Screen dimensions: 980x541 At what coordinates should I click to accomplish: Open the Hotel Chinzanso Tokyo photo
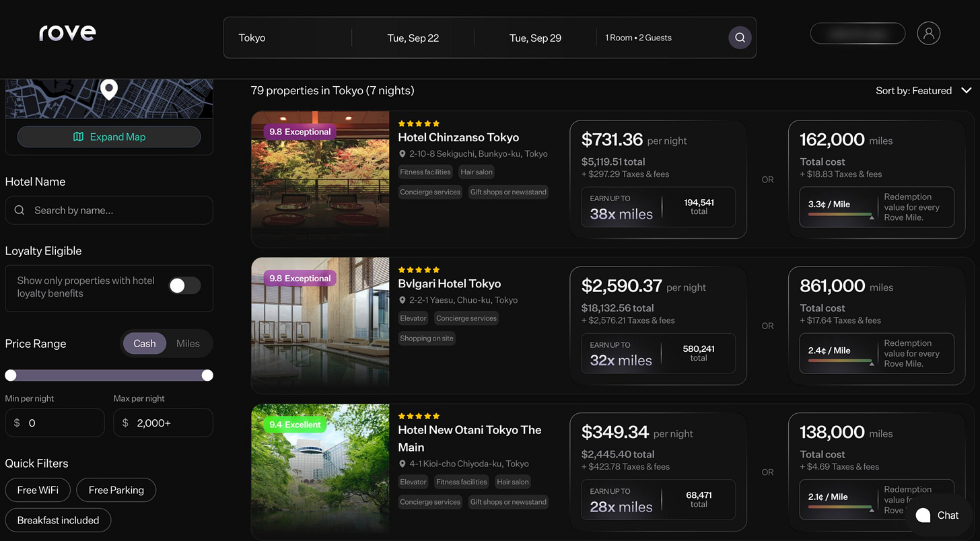click(320, 178)
